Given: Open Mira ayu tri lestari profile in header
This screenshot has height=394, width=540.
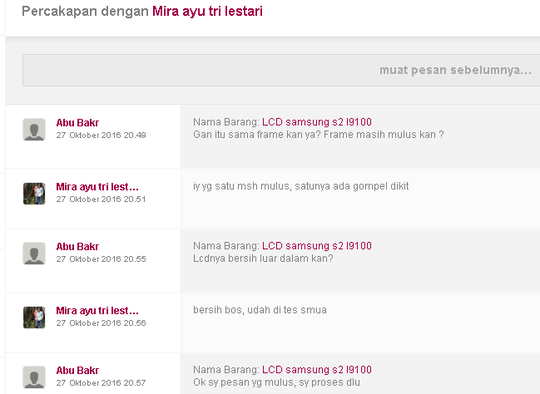Looking at the screenshot, I should [x=207, y=11].
